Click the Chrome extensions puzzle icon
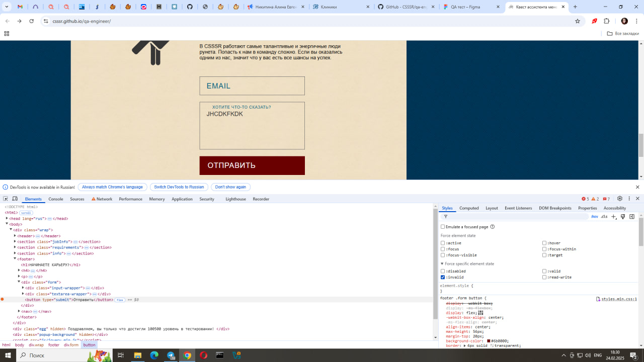644x362 pixels. 606,21
